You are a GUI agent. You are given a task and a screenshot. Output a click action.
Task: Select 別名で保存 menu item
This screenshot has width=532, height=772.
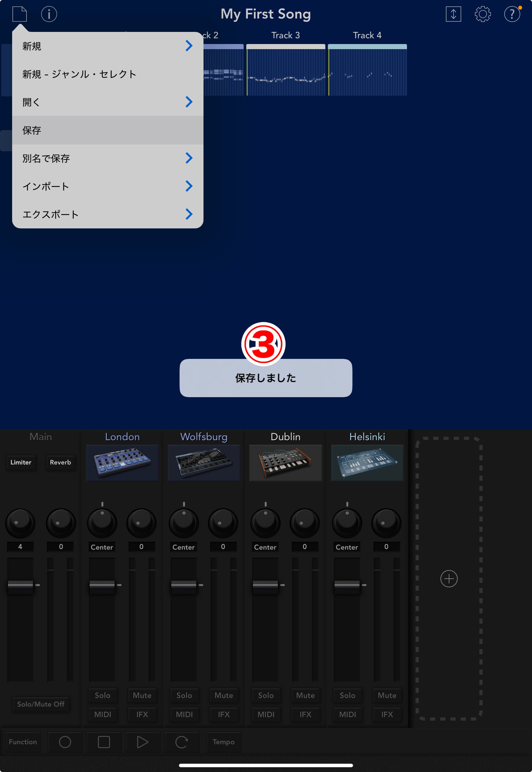coord(108,158)
